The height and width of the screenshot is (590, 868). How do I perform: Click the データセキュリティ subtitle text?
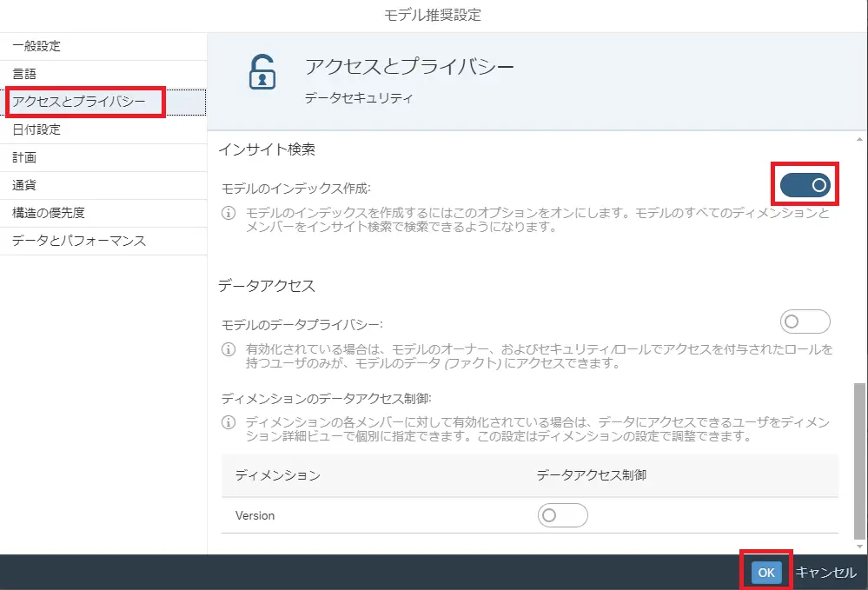click(x=359, y=98)
